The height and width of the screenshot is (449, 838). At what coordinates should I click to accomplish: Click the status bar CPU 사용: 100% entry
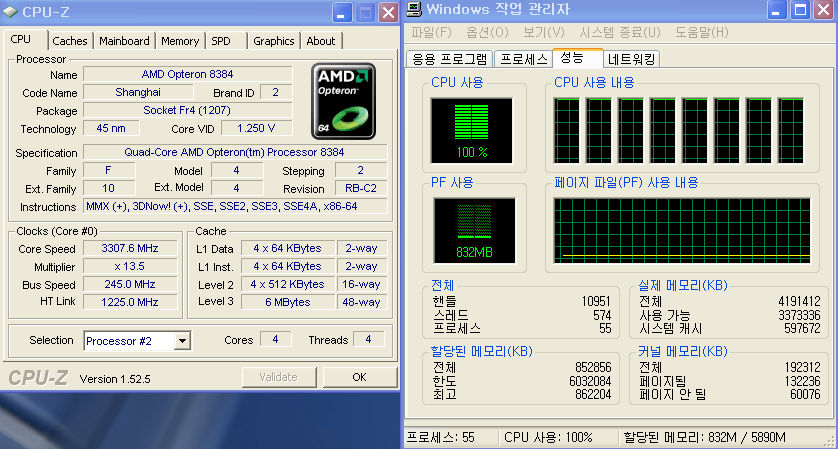tap(548, 438)
